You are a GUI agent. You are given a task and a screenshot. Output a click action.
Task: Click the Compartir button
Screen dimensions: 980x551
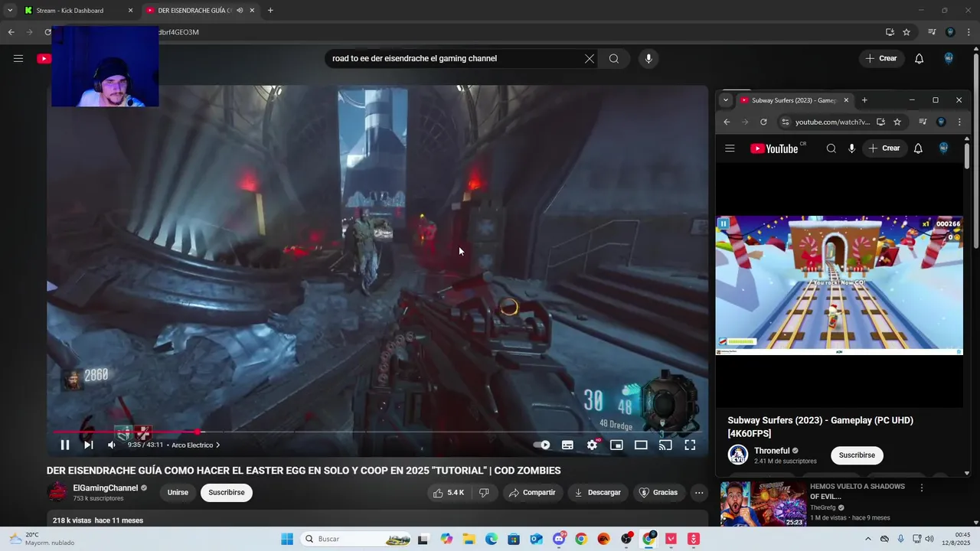tap(532, 493)
